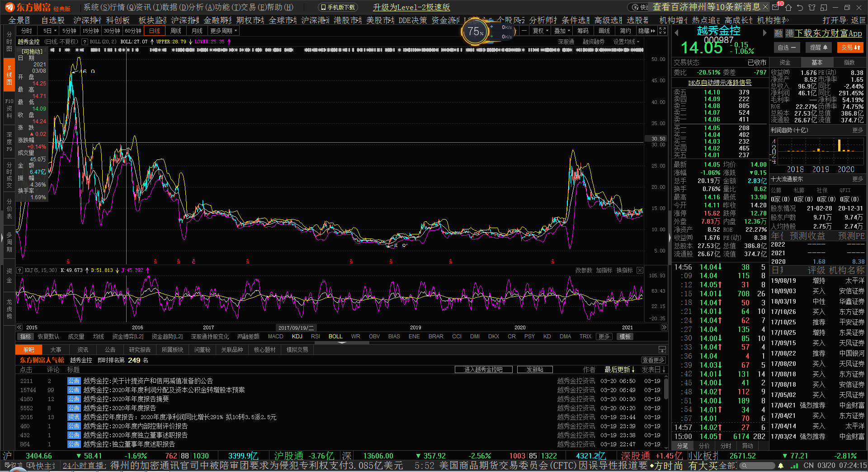Screen dimensions: 868x472
Task: Toggle the CCI indicator
Action: click(457, 336)
